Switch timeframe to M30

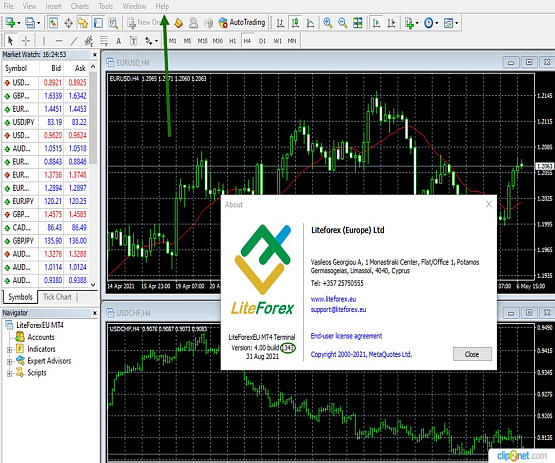point(218,41)
